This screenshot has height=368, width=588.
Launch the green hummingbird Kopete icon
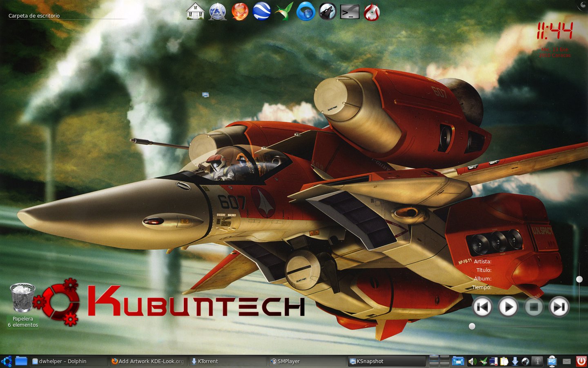coord(284,11)
